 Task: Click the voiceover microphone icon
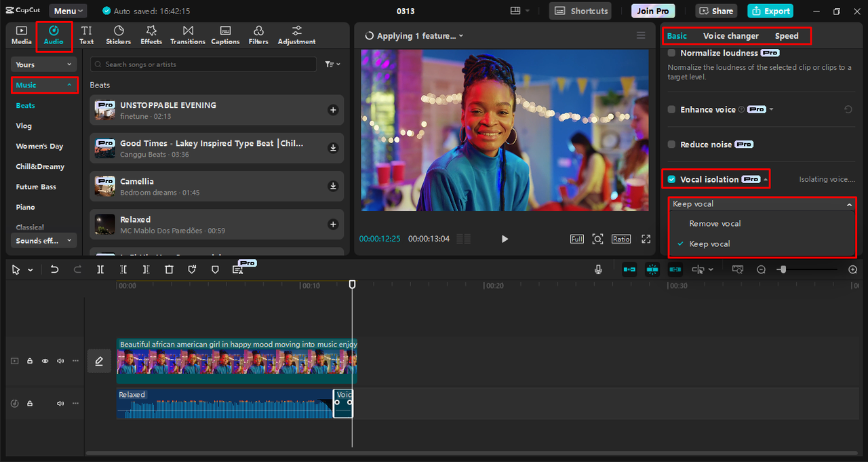(598, 269)
